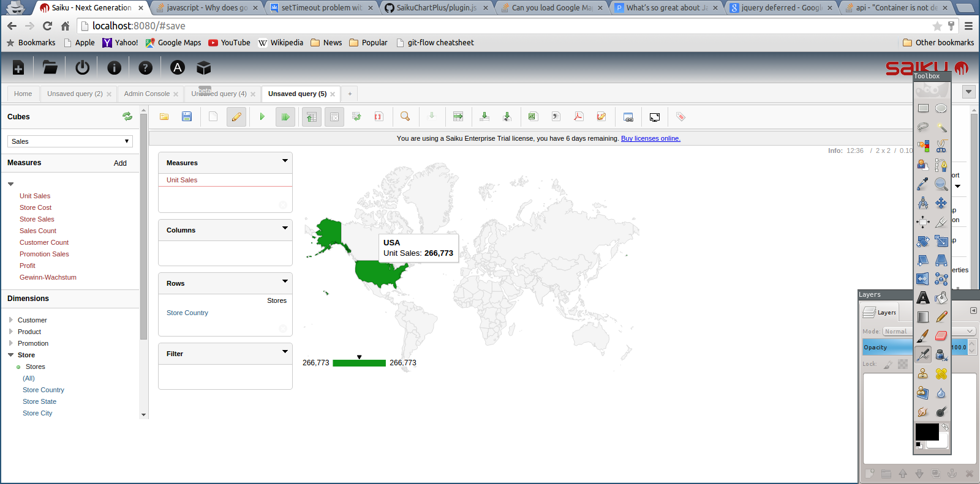Image resolution: width=980 pixels, height=484 pixels.
Task: Expand the Customer dimension
Action: (x=11, y=320)
